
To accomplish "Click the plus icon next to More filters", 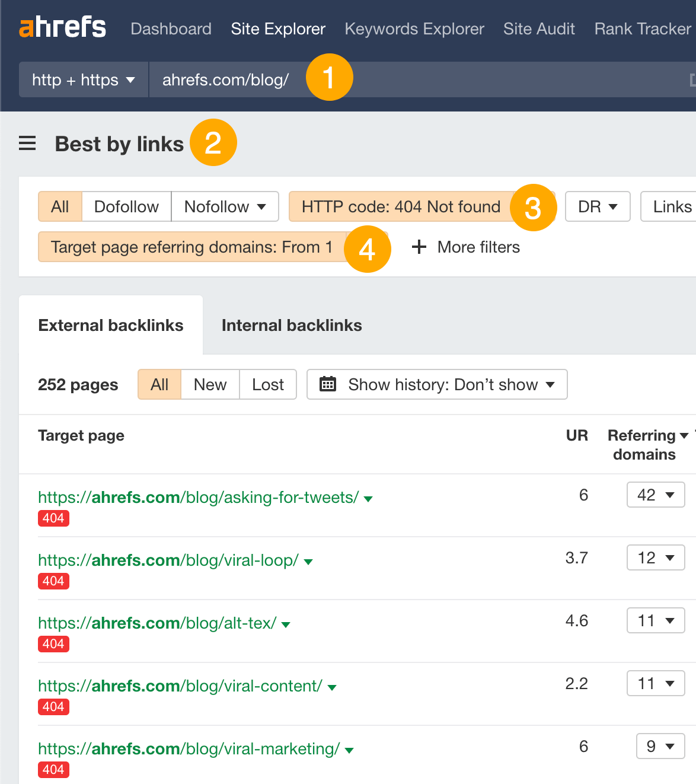I will tap(419, 247).
